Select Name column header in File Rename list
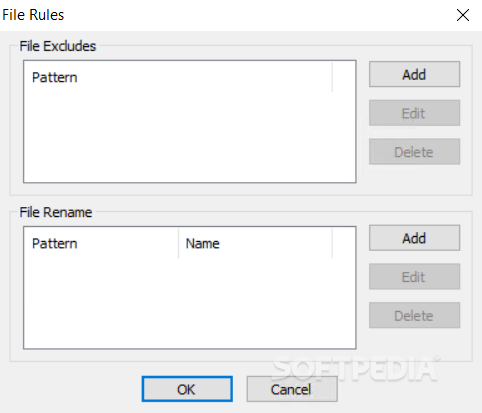This screenshot has width=482, height=413. (x=256, y=243)
